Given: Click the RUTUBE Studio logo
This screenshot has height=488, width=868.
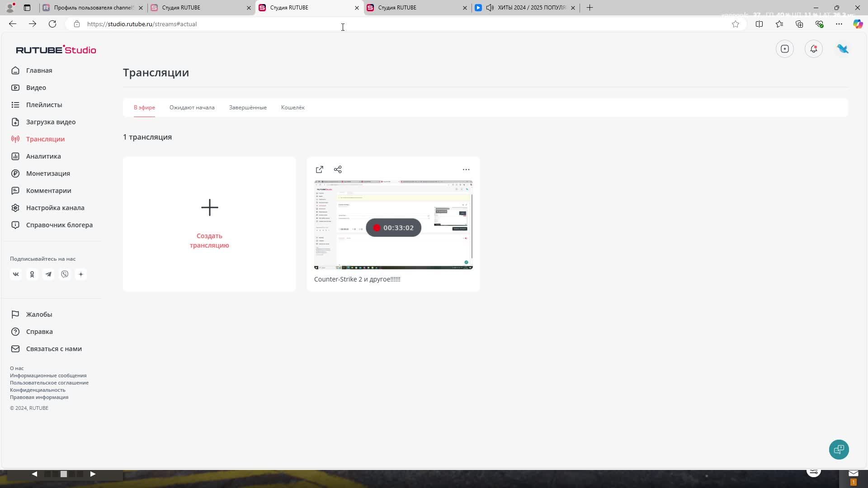Looking at the screenshot, I should click(x=56, y=50).
